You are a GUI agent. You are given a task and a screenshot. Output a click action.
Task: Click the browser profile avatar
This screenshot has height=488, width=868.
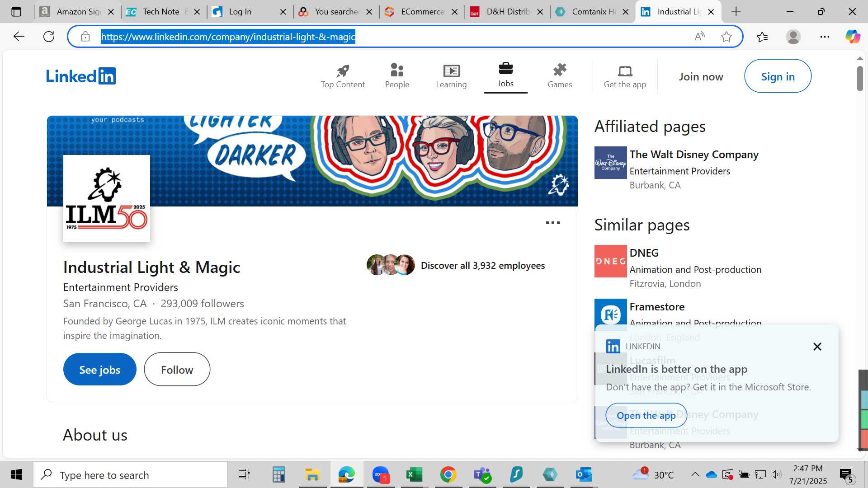(793, 37)
